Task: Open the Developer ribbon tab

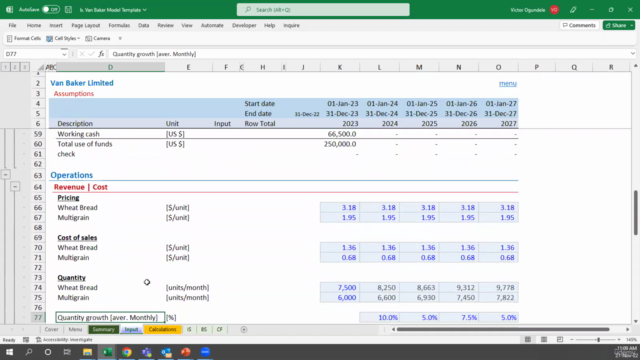Action: tap(244, 25)
